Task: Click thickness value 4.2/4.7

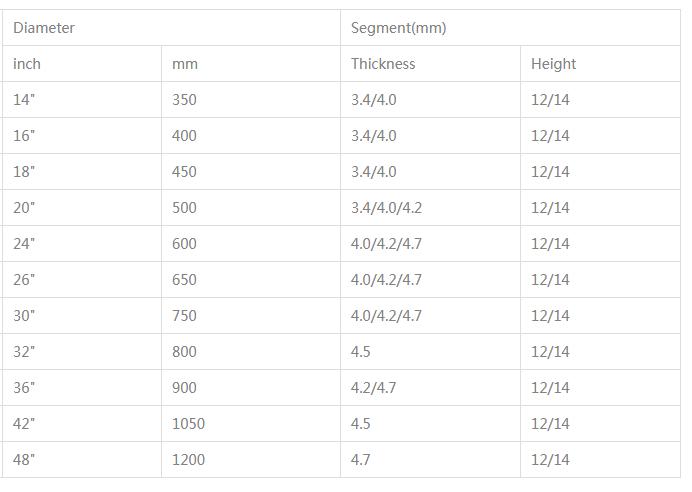Action: (x=374, y=388)
